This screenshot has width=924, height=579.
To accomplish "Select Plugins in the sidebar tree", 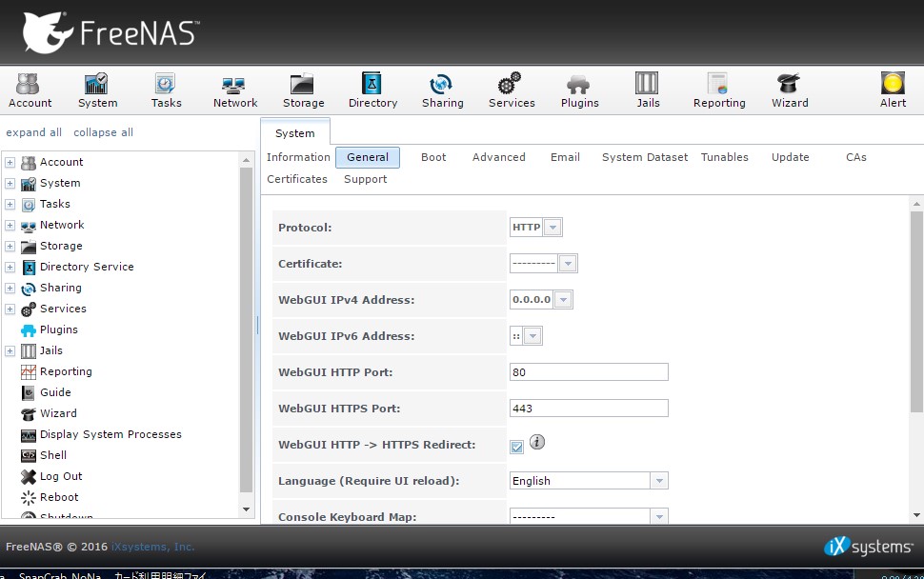I will coord(58,329).
